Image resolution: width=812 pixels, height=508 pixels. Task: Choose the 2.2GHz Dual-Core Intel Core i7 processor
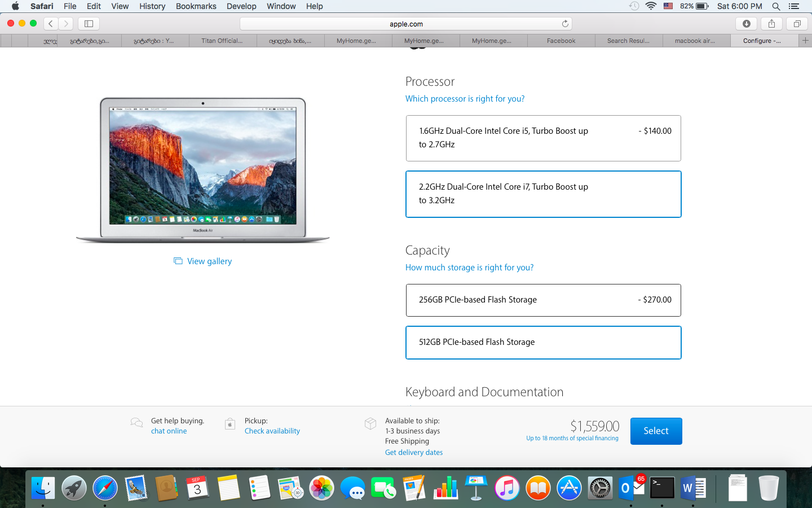pyautogui.click(x=544, y=194)
